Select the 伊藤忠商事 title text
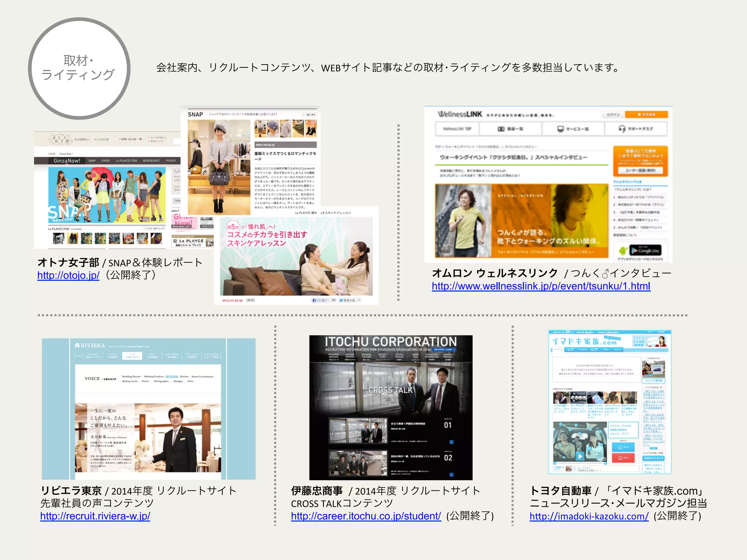The image size is (747, 560). [x=317, y=491]
